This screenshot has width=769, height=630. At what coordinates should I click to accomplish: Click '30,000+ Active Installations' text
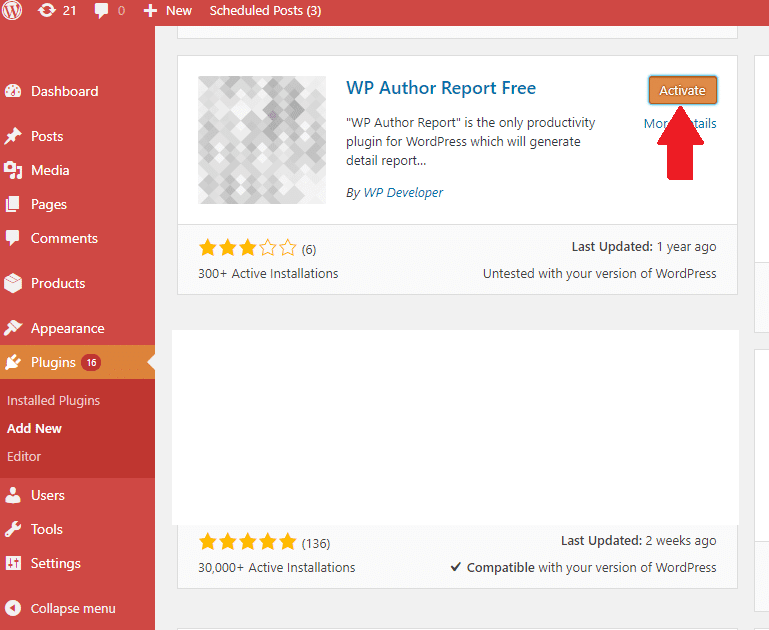277,567
